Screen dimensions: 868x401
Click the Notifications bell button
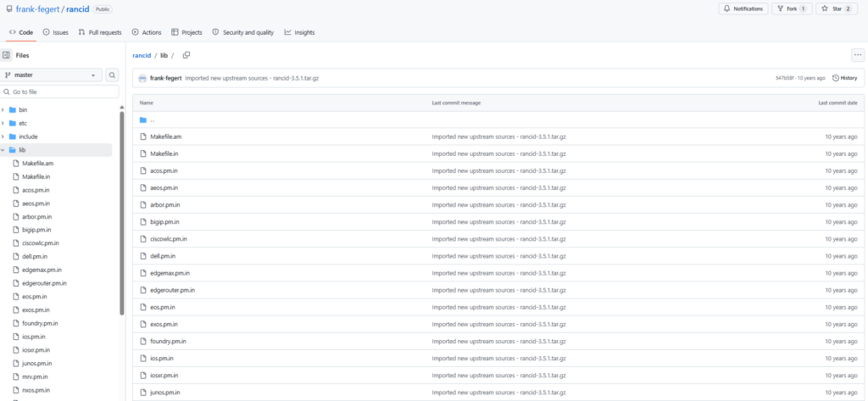pos(743,8)
